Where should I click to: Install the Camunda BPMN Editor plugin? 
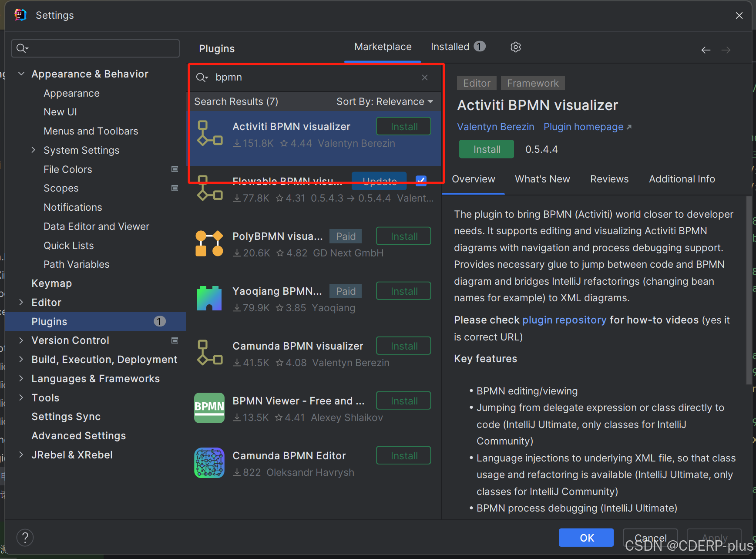(403, 456)
